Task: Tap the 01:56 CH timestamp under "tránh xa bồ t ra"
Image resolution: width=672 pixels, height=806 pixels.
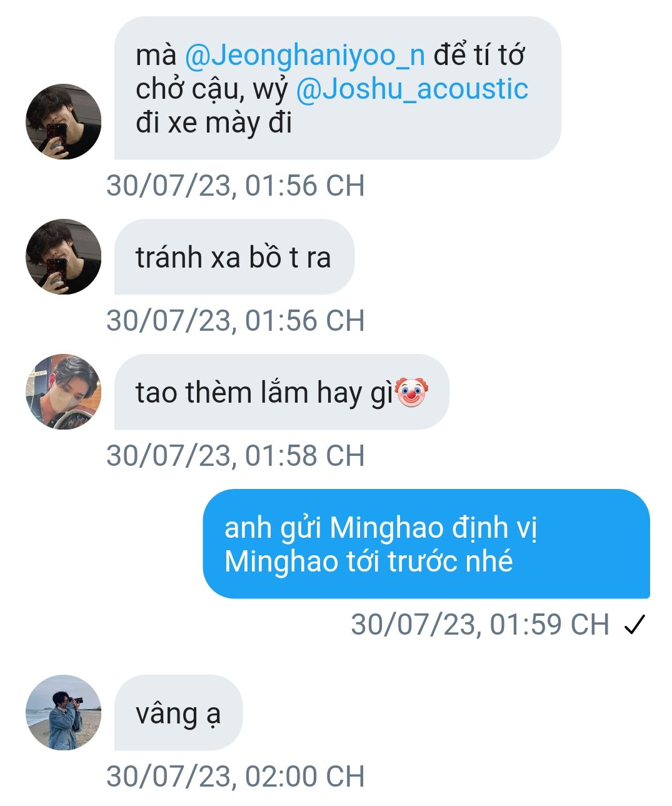Action: tap(236, 320)
